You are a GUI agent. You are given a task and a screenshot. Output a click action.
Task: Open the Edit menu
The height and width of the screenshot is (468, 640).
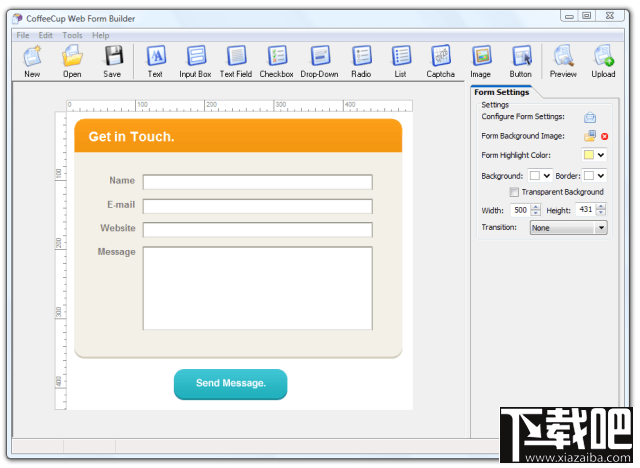[45, 35]
